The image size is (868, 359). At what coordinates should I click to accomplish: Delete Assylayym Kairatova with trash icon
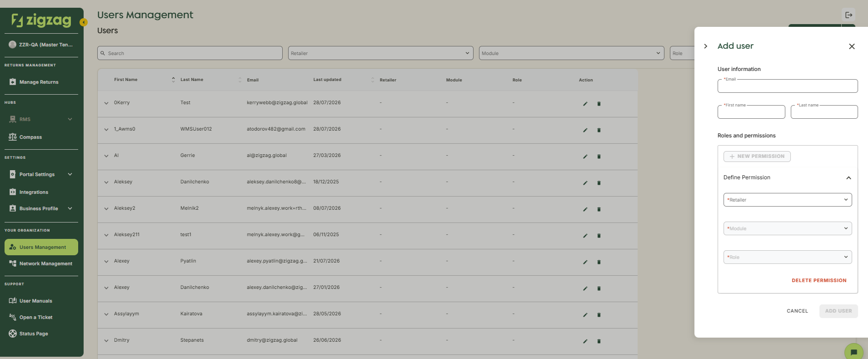[599, 315]
